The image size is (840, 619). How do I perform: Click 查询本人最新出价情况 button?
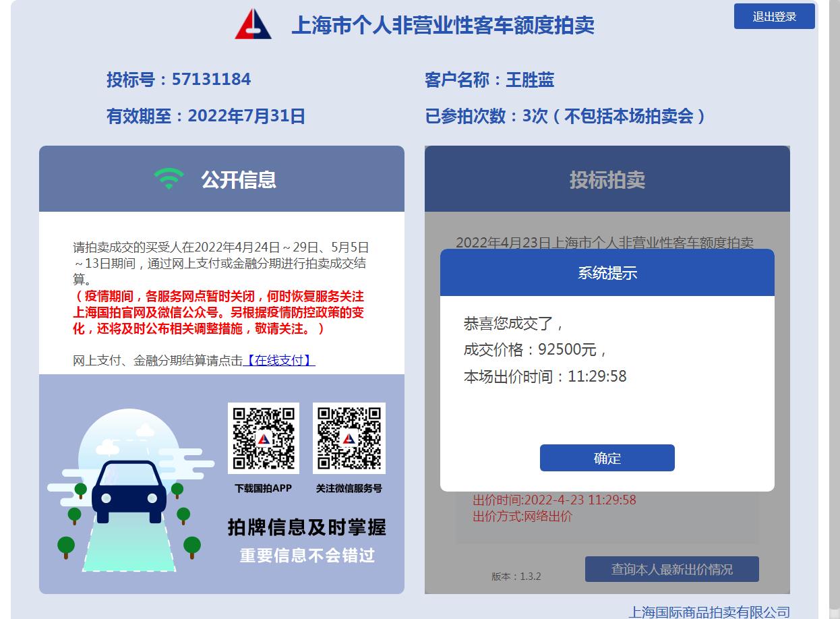click(x=672, y=569)
